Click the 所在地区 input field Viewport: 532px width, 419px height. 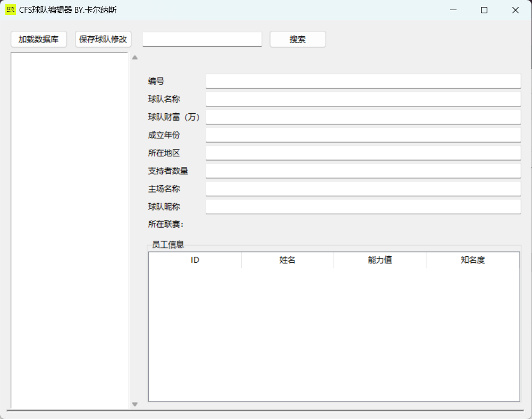pyautogui.click(x=363, y=153)
